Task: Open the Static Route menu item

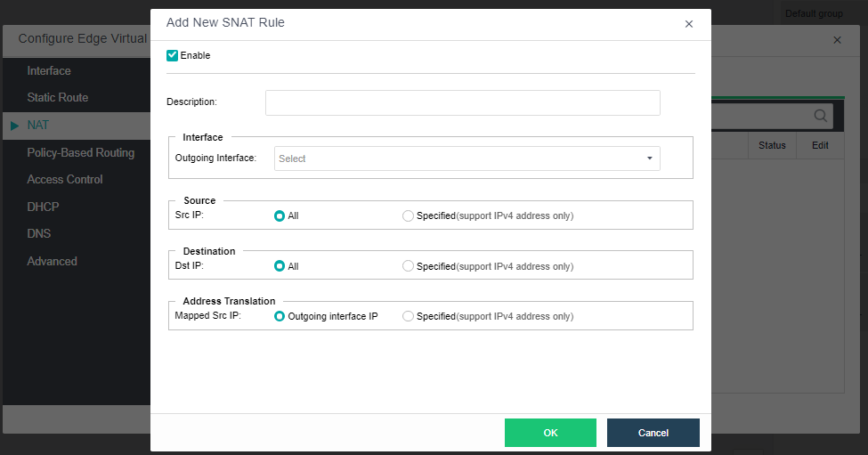Action: 58,97
